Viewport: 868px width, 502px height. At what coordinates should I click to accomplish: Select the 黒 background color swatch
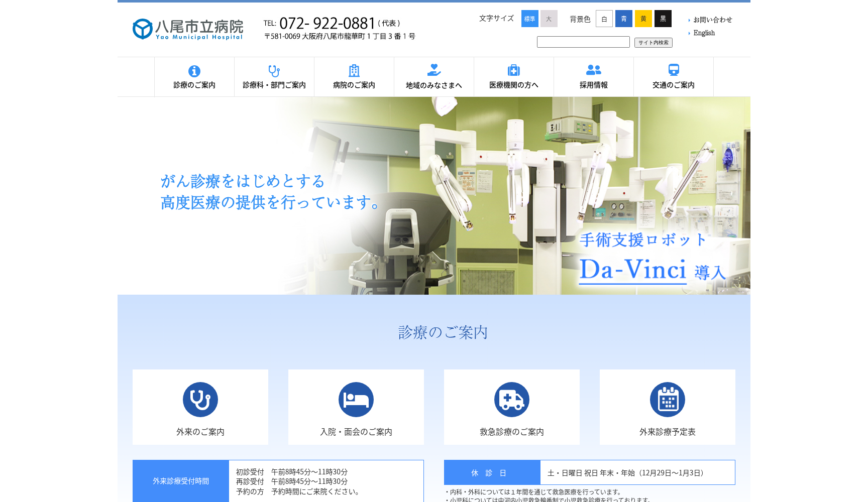point(663,19)
